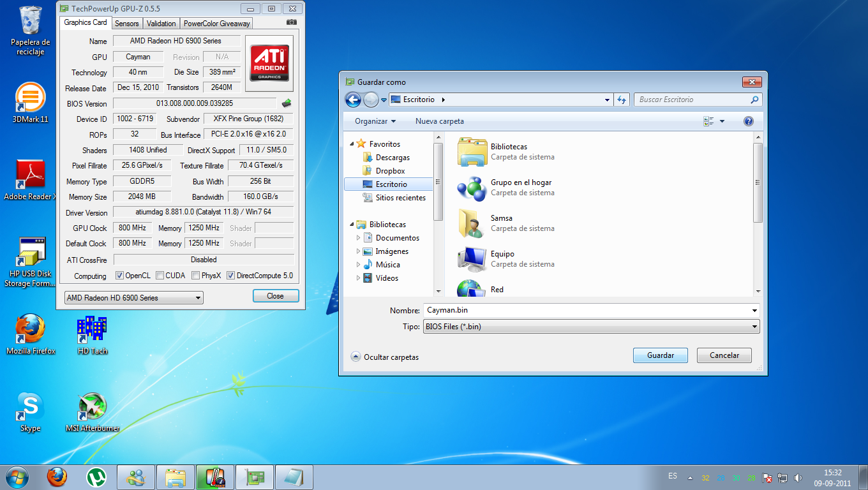
Task: Click the BIOS Version value field
Action: (195, 103)
